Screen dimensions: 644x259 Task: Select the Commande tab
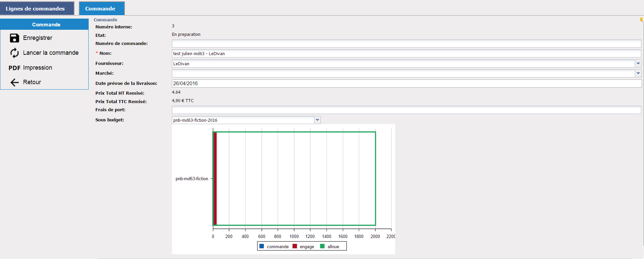coord(102,8)
